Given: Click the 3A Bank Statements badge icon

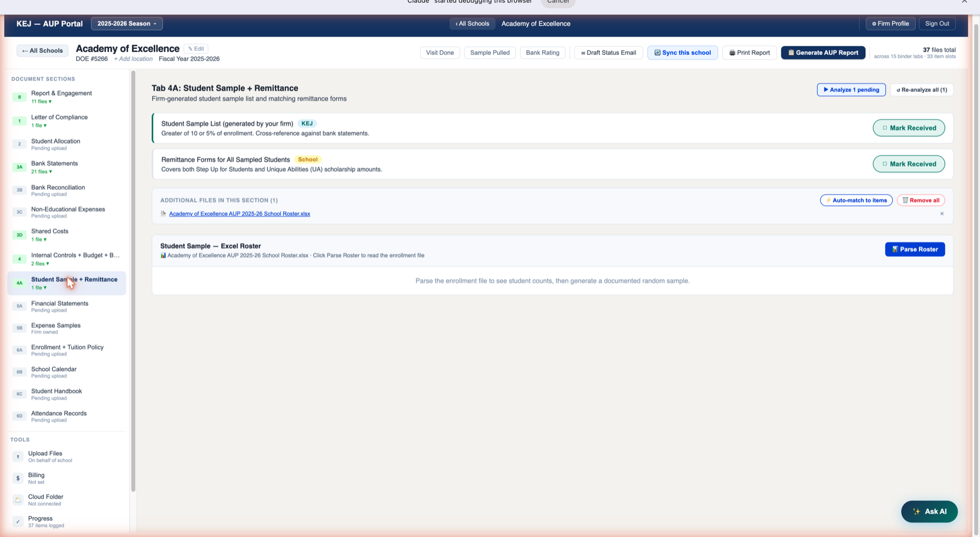Looking at the screenshot, I should [x=19, y=167].
